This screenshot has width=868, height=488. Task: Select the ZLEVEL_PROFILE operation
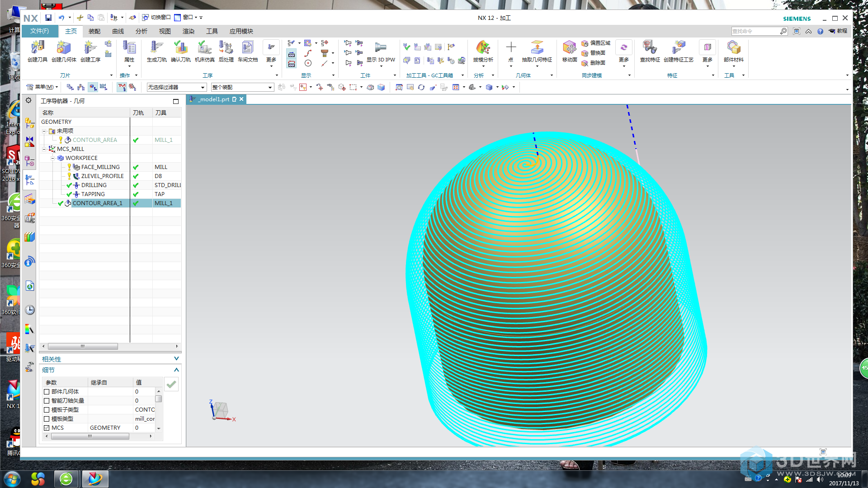click(x=103, y=176)
